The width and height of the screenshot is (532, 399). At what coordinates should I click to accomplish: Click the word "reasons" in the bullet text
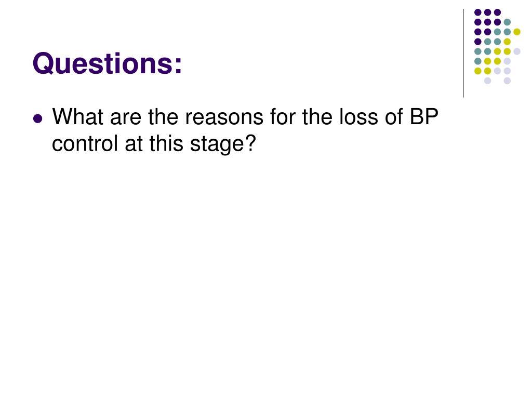224,117
